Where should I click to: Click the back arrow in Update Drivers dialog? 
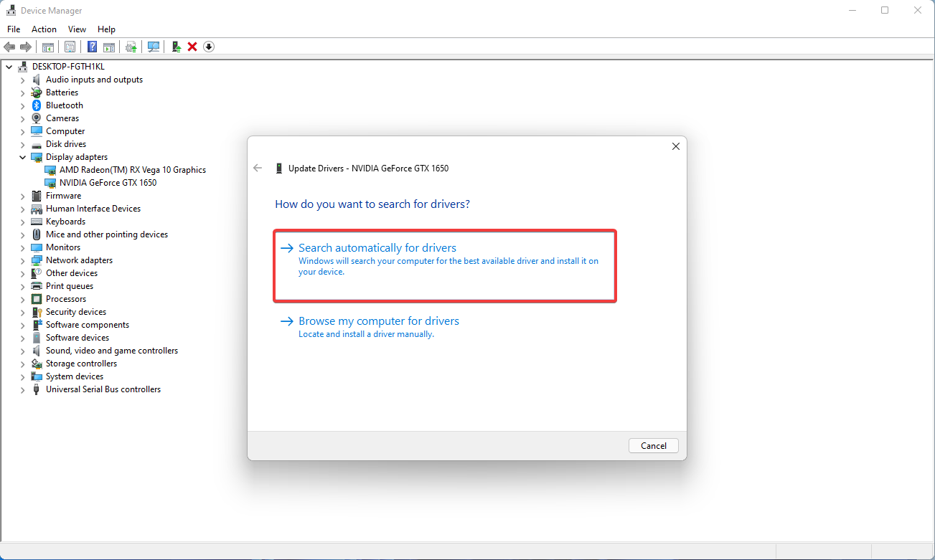pos(258,168)
